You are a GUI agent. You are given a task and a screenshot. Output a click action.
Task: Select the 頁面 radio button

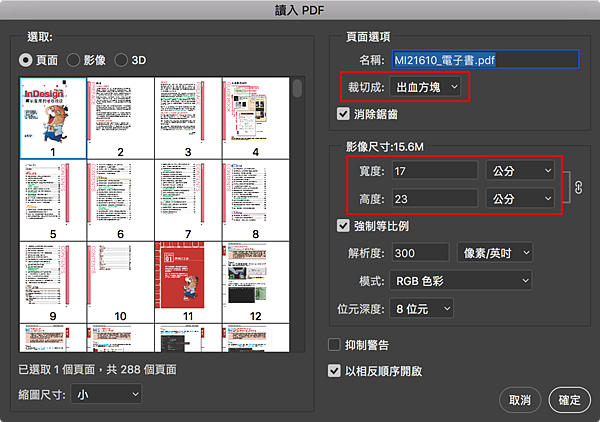26,60
